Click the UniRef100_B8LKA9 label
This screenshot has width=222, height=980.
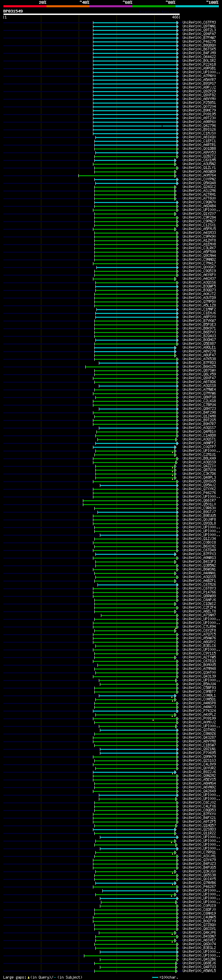(199, 459)
